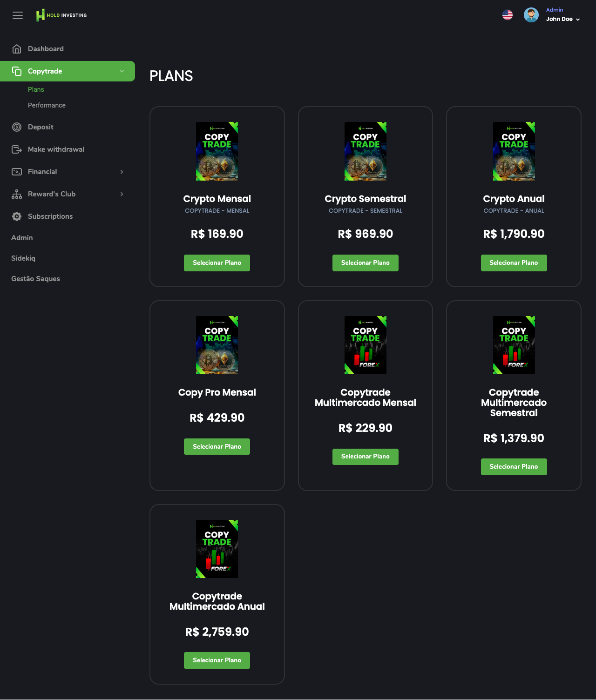Open Dashboard via the home icon
The width and height of the screenshot is (596, 700).
(x=17, y=49)
